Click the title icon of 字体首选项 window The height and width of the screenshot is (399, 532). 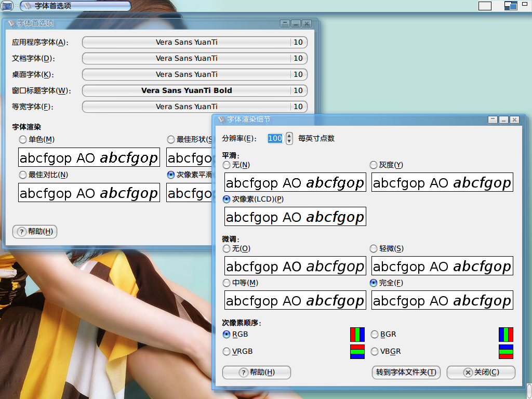11,23
